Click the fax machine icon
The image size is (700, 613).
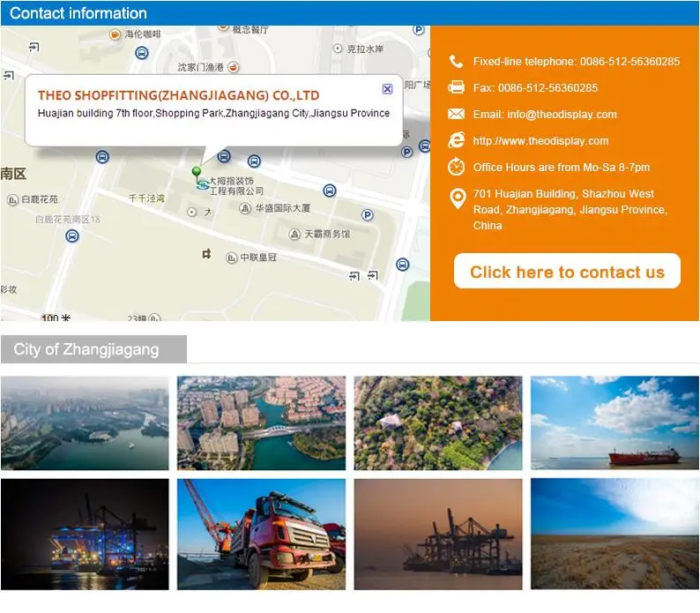pos(456,87)
